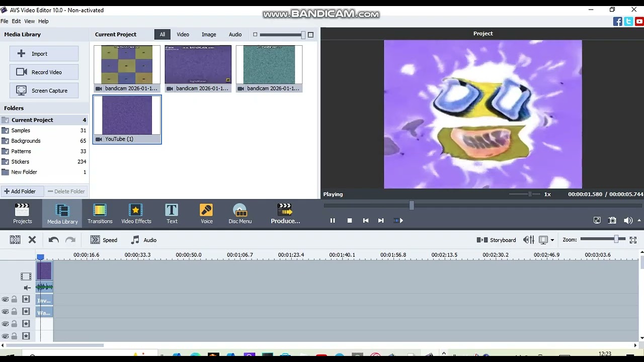Go to previous frame
This screenshot has height=362, width=644.
(x=366, y=220)
